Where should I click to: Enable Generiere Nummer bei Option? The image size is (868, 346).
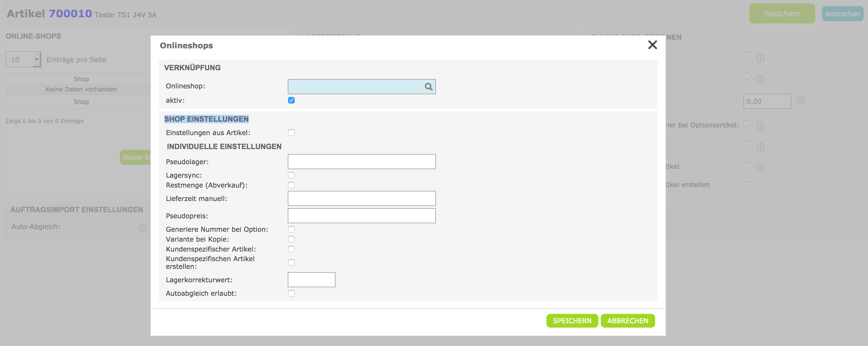[x=291, y=229]
